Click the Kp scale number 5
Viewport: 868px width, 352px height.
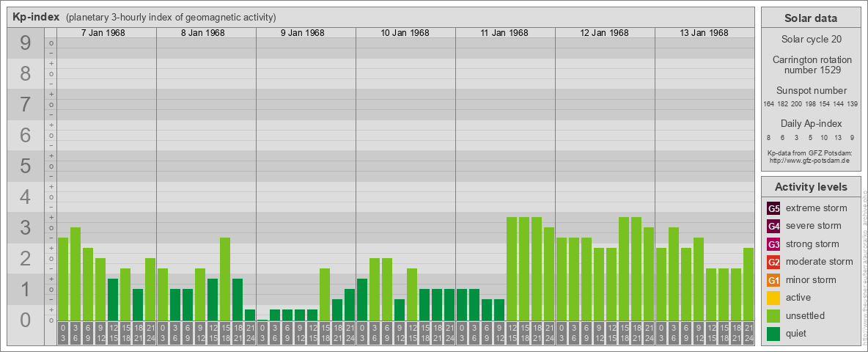click(x=26, y=166)
